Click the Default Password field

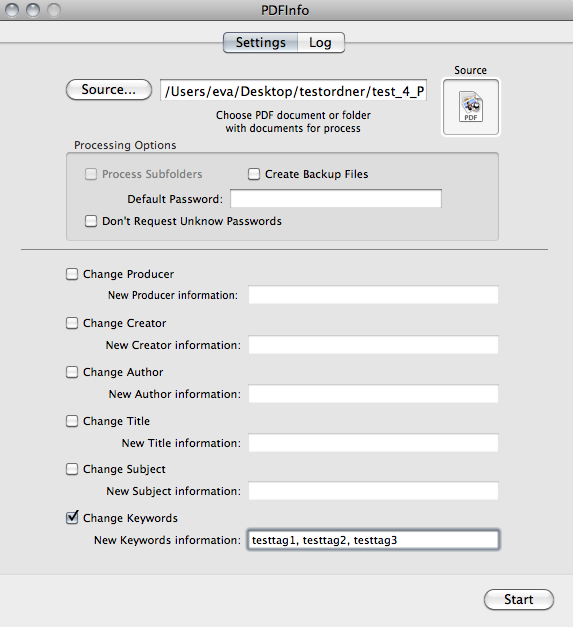(336, 199)
